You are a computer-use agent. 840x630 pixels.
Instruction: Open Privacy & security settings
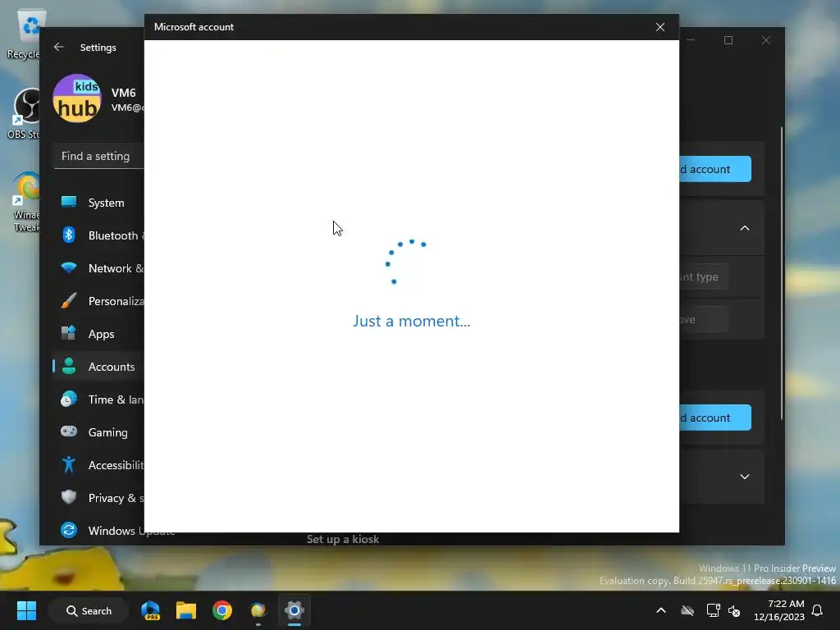(98, 498)
